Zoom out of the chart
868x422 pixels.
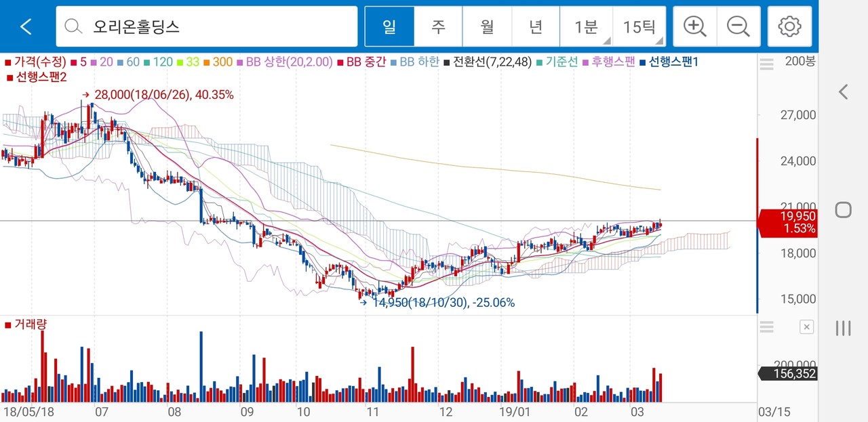click(738, 26)
